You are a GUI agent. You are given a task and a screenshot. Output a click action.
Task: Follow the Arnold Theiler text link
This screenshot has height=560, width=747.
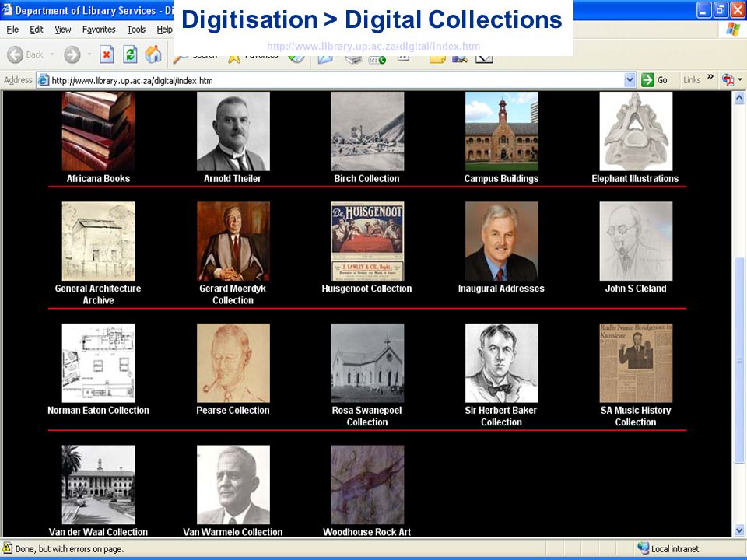click(x=233, y=179)
